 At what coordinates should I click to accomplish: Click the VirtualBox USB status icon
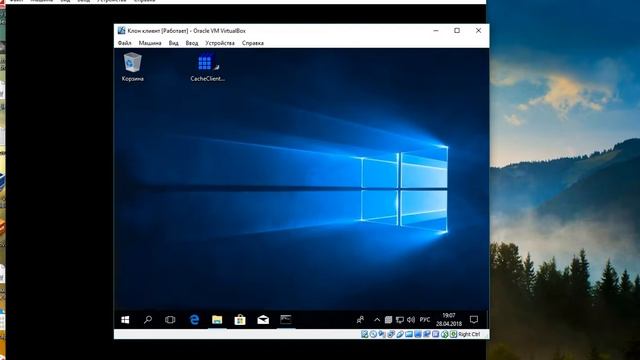(x=400, y=334)
